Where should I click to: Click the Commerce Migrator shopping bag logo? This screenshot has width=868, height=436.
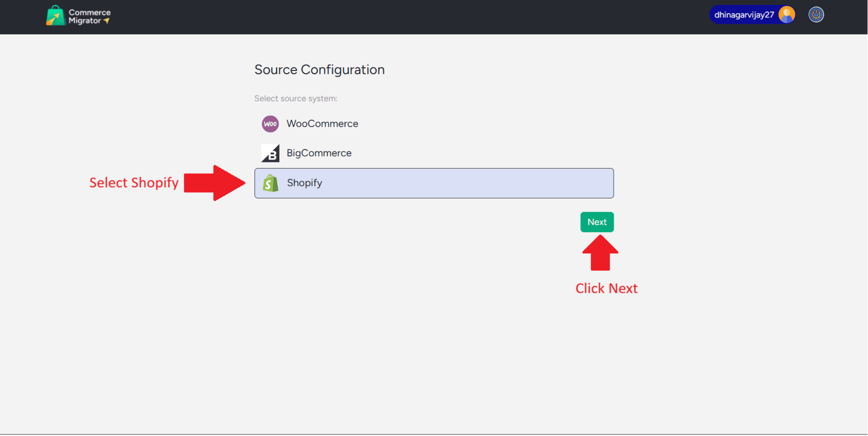(55, 16)
